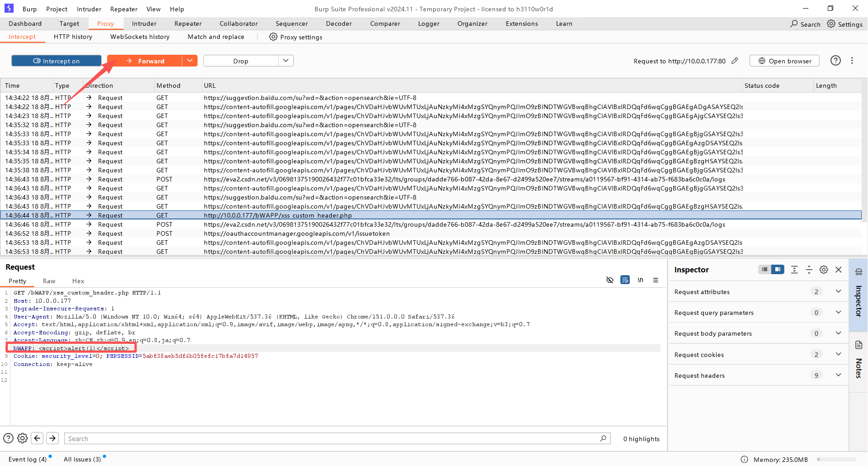This screenshot has width=868, height=466.
Task: Open Settings gear in top bar
Action: click(844, 24)
